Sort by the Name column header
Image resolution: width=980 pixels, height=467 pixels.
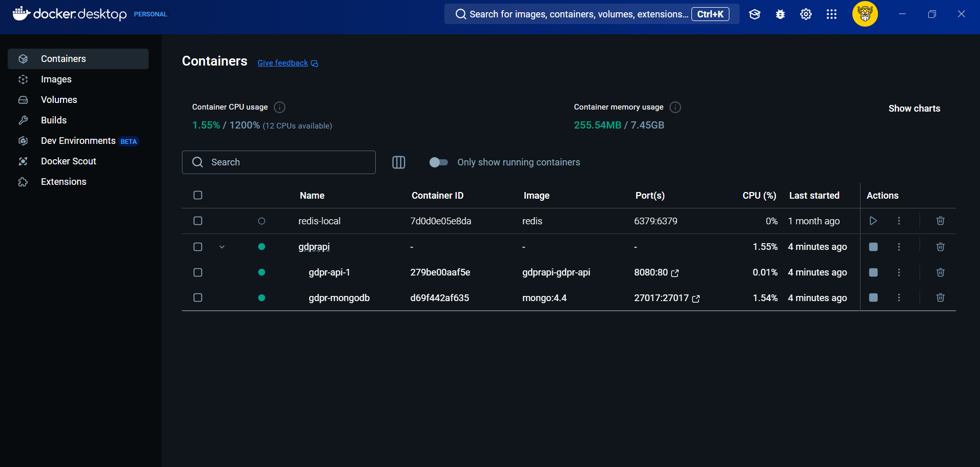click(x=312, y=196)
